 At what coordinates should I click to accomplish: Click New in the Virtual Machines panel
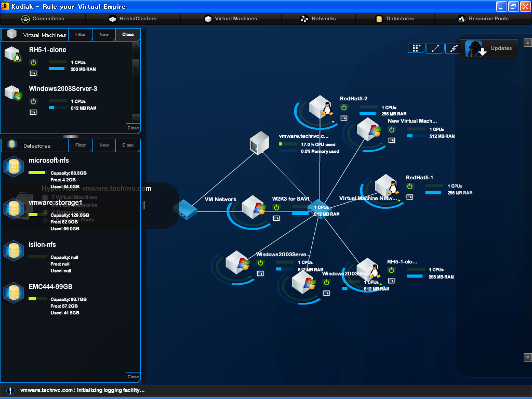click(104, 35)
